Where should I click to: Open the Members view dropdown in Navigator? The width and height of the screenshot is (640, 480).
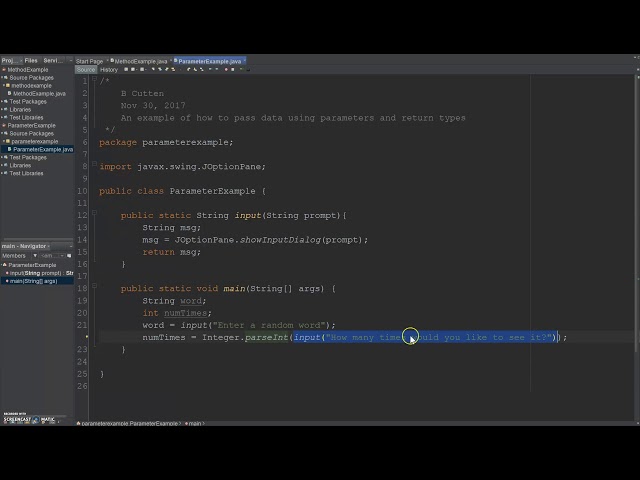(35, 256)
